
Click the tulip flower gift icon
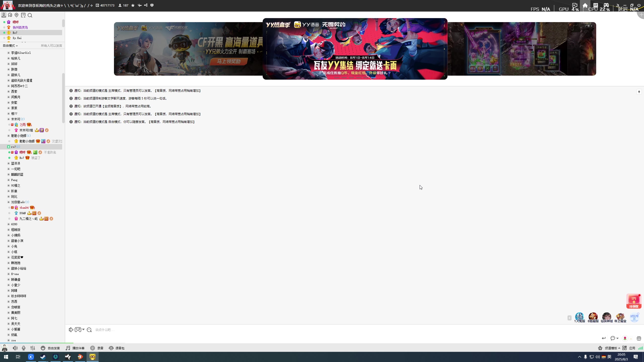625,338
